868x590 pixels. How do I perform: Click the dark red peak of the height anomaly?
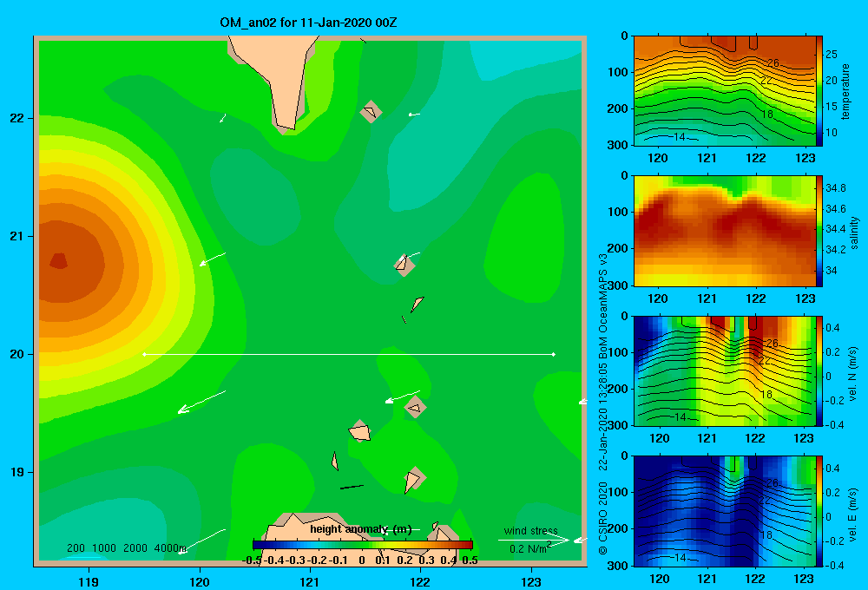pyautogui.click(x=58, y=260)
